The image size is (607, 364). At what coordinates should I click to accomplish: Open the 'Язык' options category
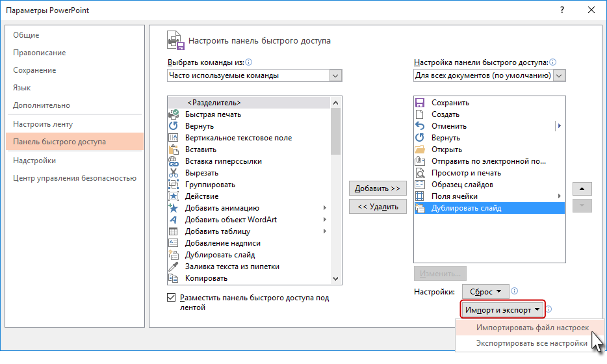point(75,88)
